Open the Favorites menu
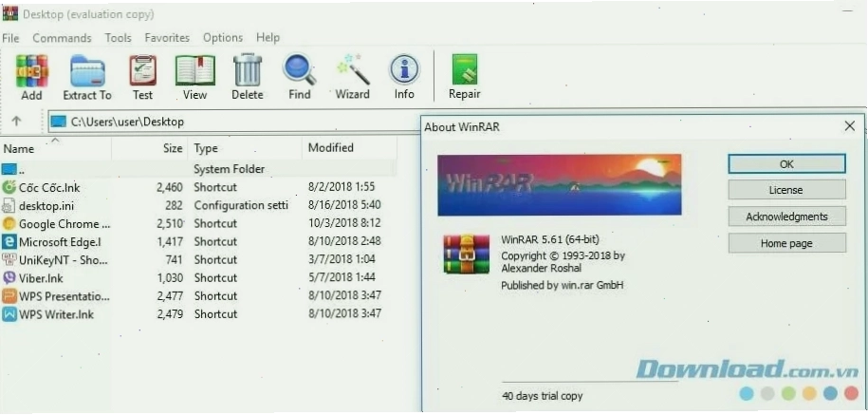The height and width of the screenshot is (415, 868). click(x=167, y=38)
